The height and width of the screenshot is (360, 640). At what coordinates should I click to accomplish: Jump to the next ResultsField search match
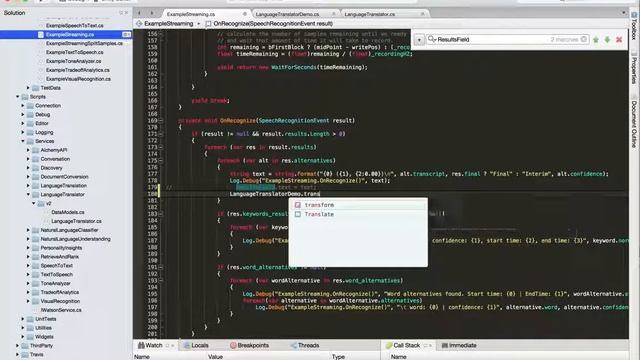click(x=607, y=40)
